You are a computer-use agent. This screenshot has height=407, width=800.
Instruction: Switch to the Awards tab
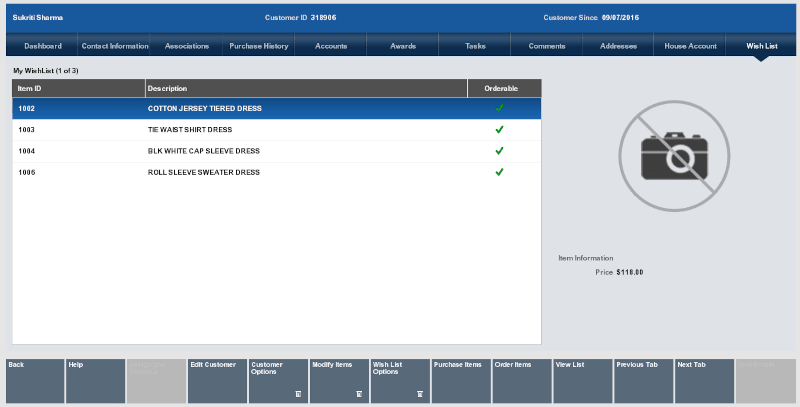(x=403, y=46)
